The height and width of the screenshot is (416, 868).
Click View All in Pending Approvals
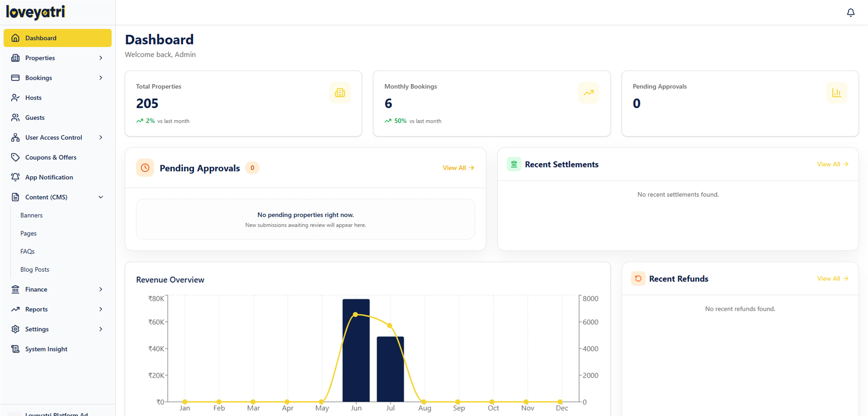tap(458, 168)
